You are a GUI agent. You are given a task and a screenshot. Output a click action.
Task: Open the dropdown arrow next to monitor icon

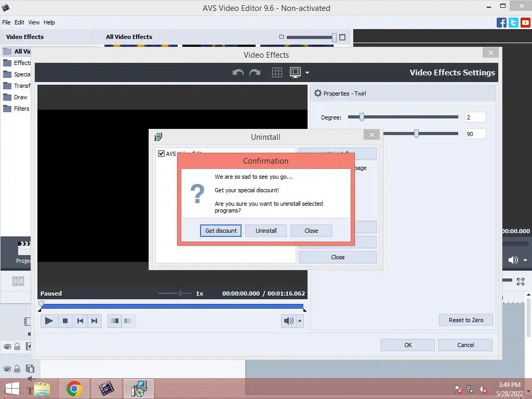307,73
